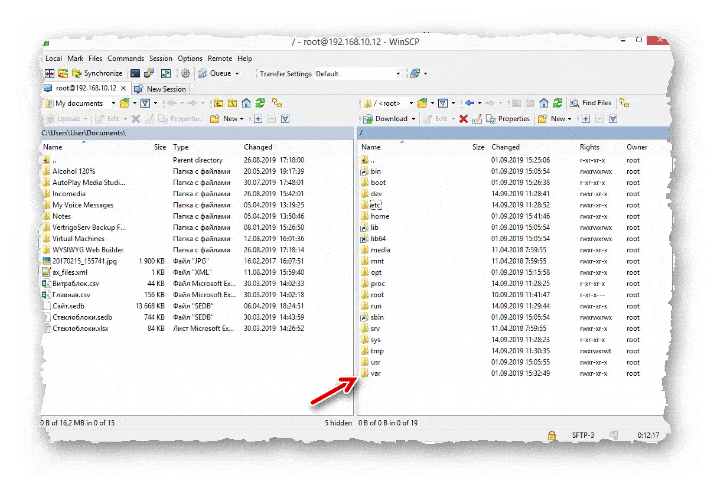709x478 pixels.
Task: Click the remote rename pencil icon
Action: [477, 118]
